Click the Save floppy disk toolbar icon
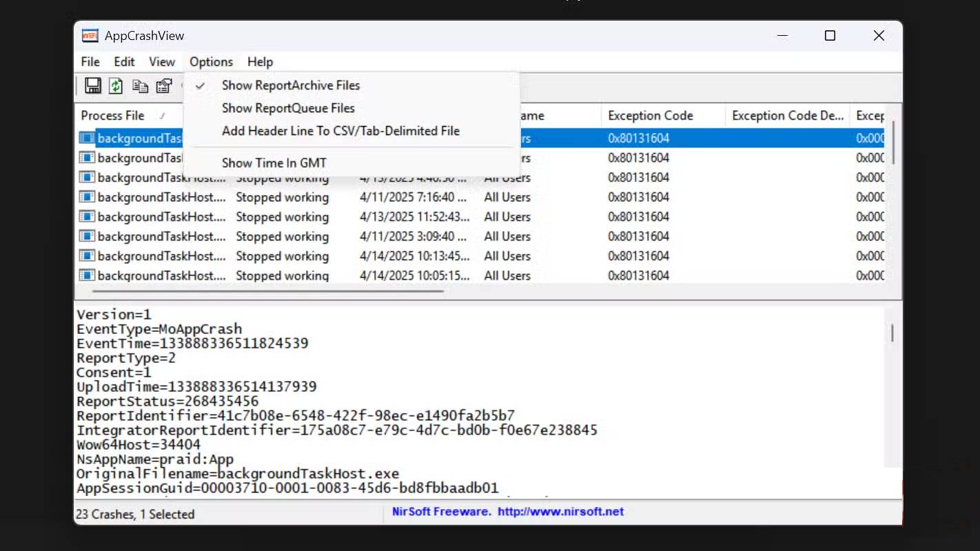This screenshot has width=980, height=551. 93,85
